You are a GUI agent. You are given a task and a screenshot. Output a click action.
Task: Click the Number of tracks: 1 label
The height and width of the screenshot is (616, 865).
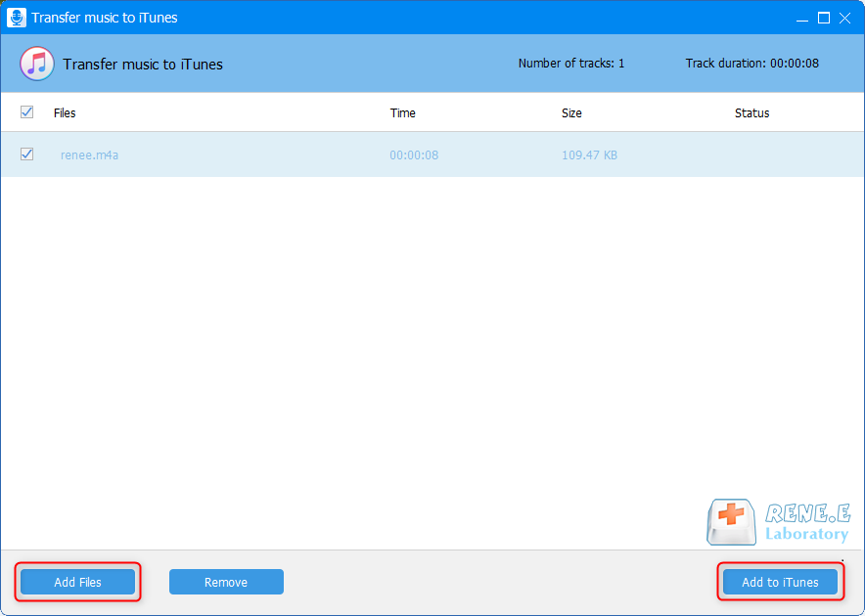coord(571,64)
